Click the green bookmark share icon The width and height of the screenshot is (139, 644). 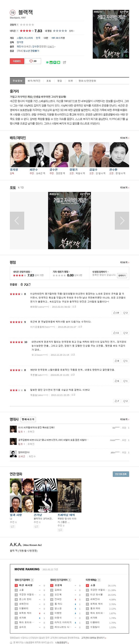click(x=55, y=62)
